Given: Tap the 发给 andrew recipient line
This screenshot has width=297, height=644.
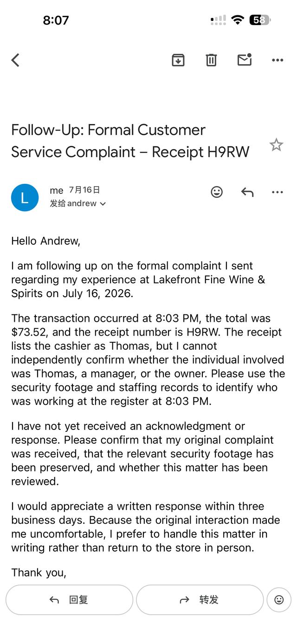Looking at the screenshot, I should pos(78,203).
